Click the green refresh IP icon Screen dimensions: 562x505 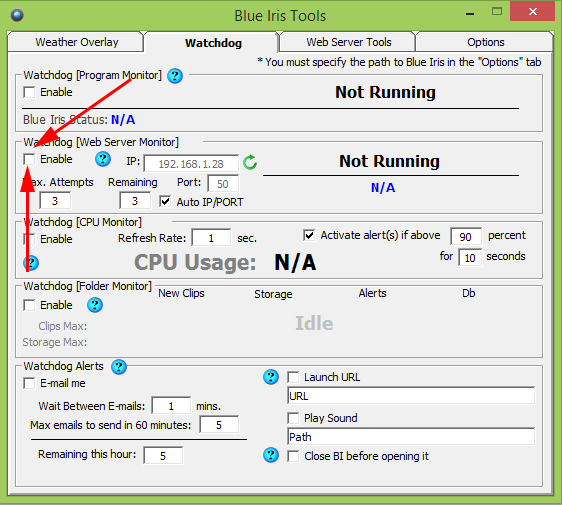coord(250,162)
